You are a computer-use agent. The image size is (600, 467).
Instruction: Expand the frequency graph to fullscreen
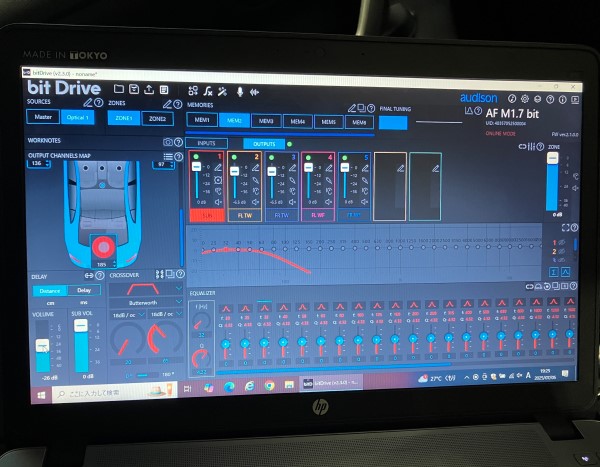click(x=565, y=228)
